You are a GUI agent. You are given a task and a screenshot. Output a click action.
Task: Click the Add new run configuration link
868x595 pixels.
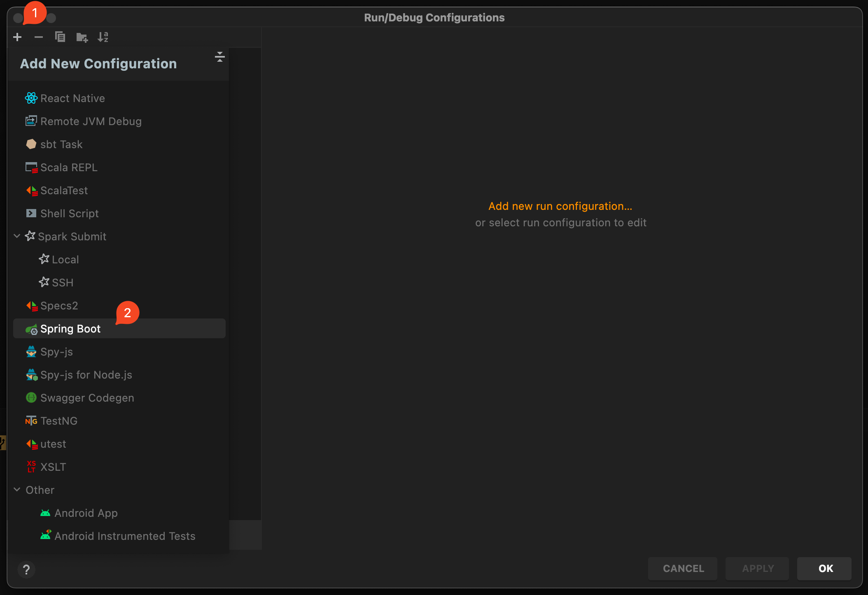tap(560, 206)
